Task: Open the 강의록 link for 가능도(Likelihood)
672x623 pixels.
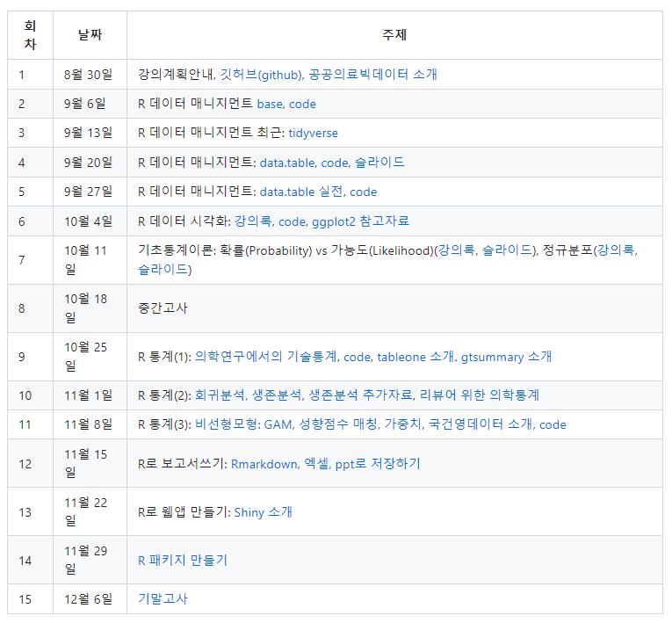Action: click(x=456, y=250)
